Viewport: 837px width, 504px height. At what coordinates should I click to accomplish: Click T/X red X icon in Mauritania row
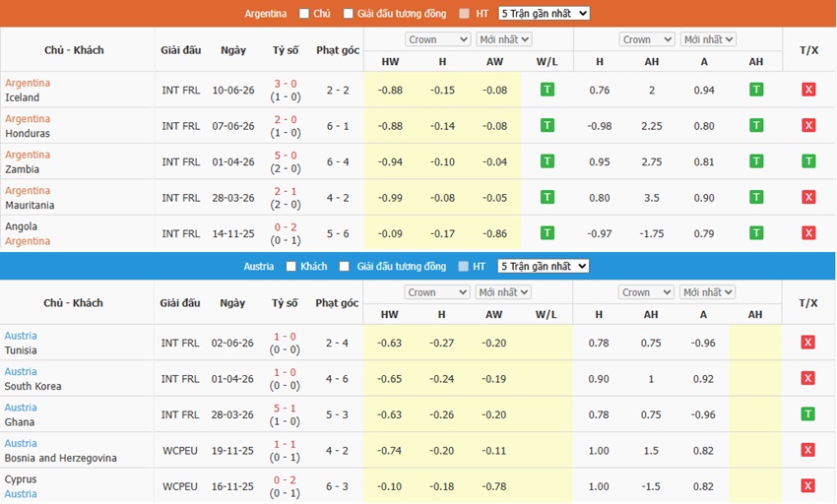tap(808, 197)
